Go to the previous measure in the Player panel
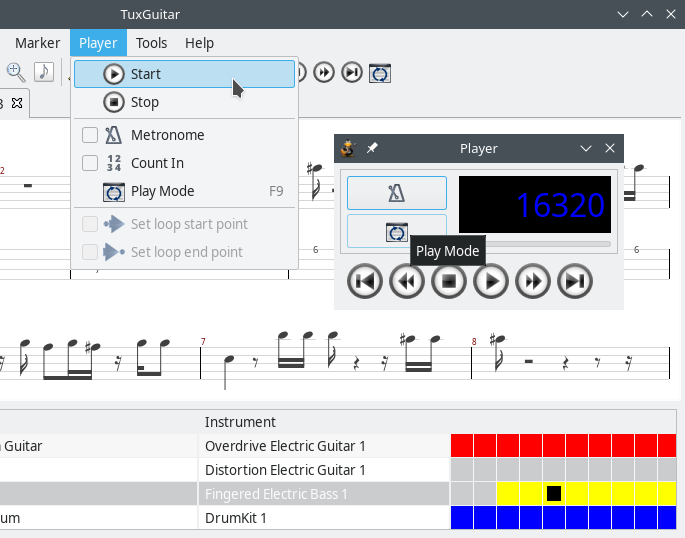The height and width of the screenshot is (538, 685). pos(407,281)
